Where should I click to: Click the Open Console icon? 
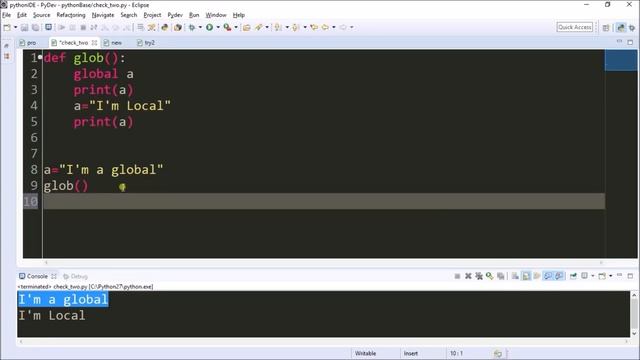[602, 276]
